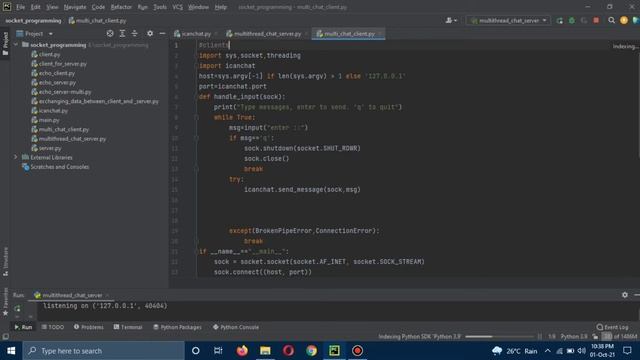640x360 pixels.
Task: Hide the Project panel with minus icon
Action: pos(162,33)
